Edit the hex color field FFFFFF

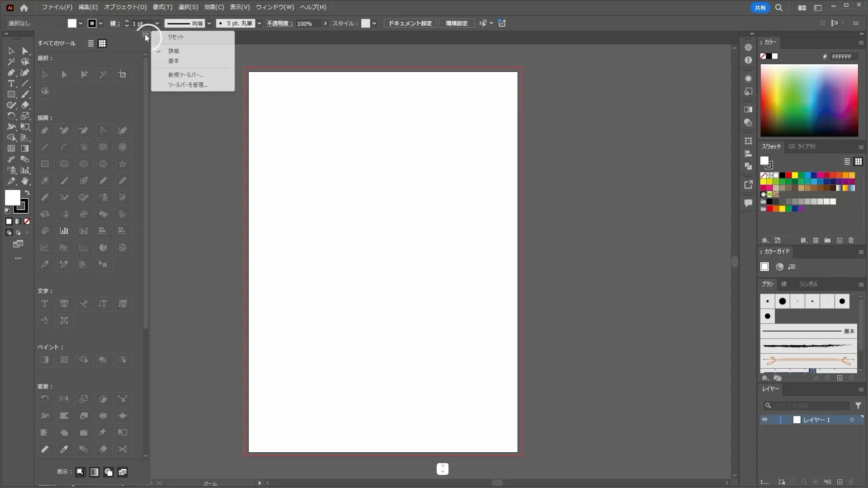click(x=844, y=56)
